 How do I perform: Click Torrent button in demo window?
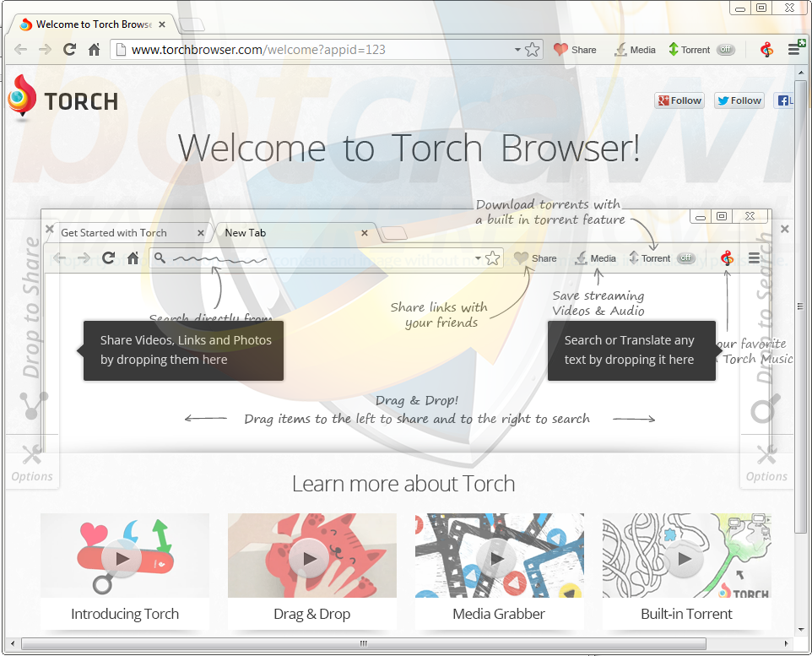click(650, 258)
